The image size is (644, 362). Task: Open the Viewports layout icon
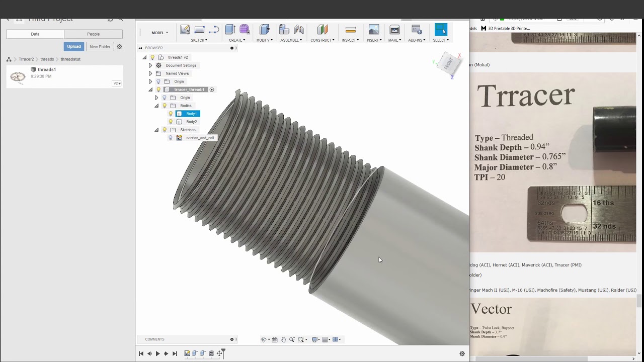click(x=336, y=339)
